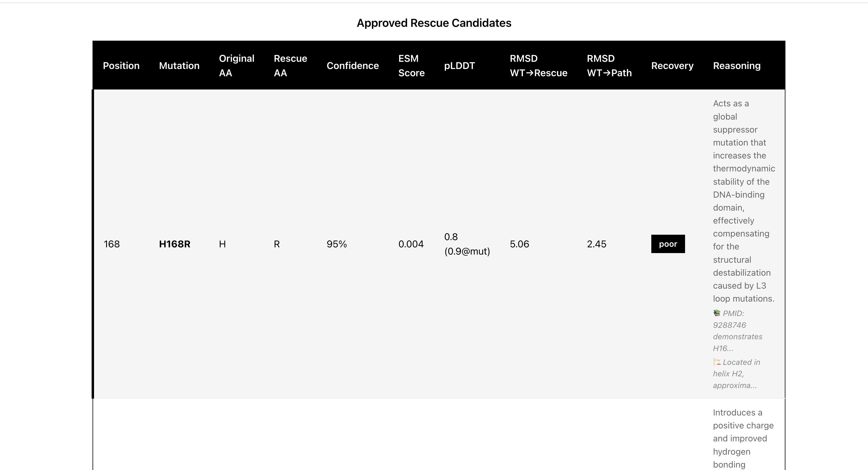Click the books icon beside PMID citation
This screenshot has height=470, width=868.
point(717,313)
